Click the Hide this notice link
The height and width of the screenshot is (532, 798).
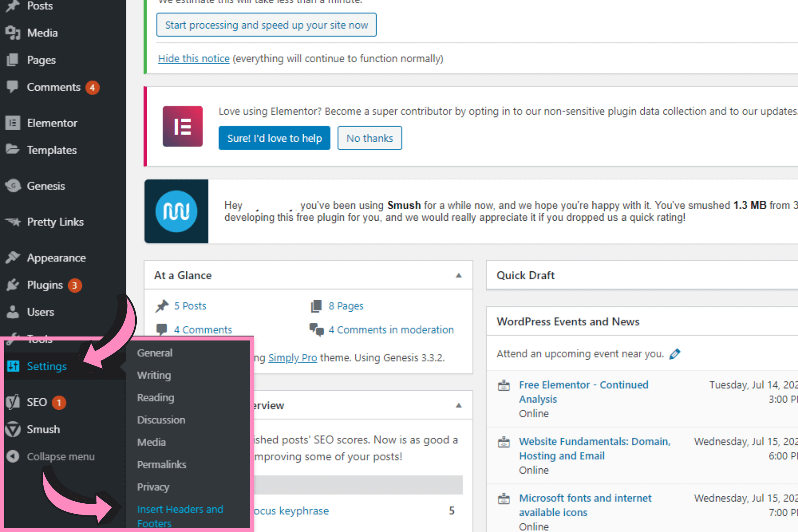point(194,59)
